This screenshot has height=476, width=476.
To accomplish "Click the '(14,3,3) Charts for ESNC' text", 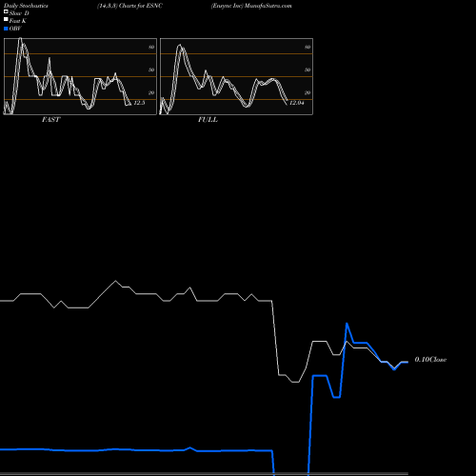I will [x=129, y=6].
